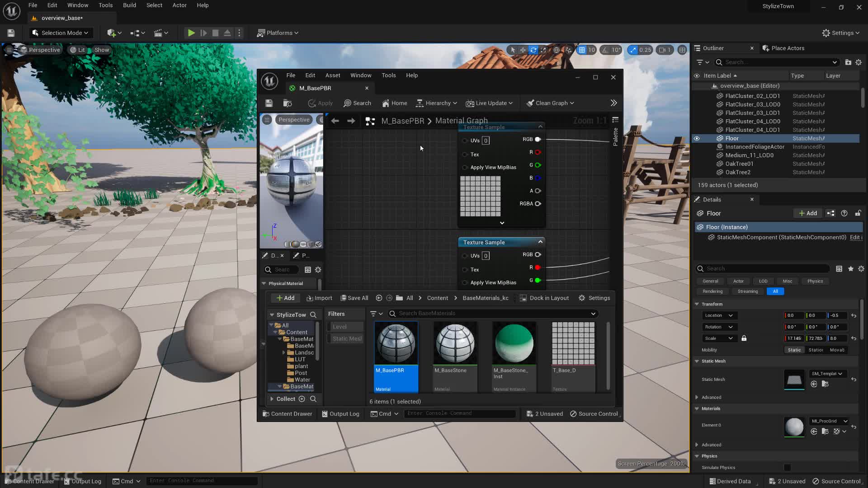Image resolution: width=868 pixels, height=488 pixels.
Task: Click the Source Control status in bottom bar
Action: click(x=836, y=481)
